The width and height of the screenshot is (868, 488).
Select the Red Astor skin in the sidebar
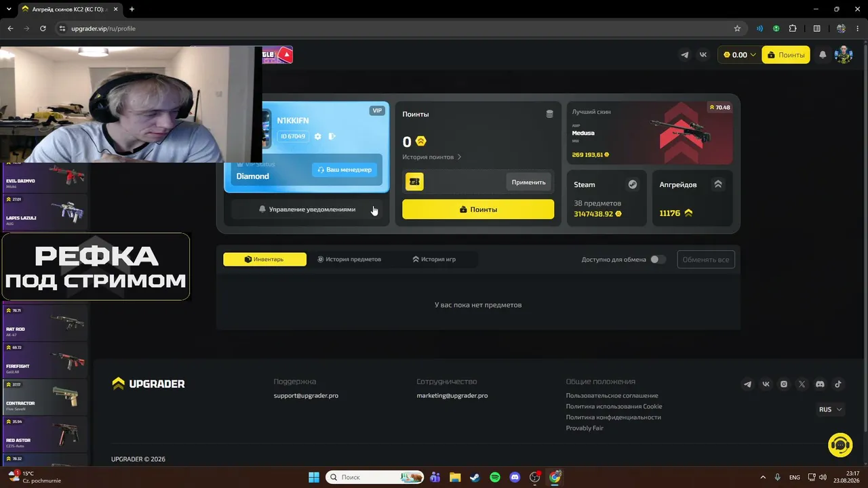pyautogui.click(x=44, y=434)
